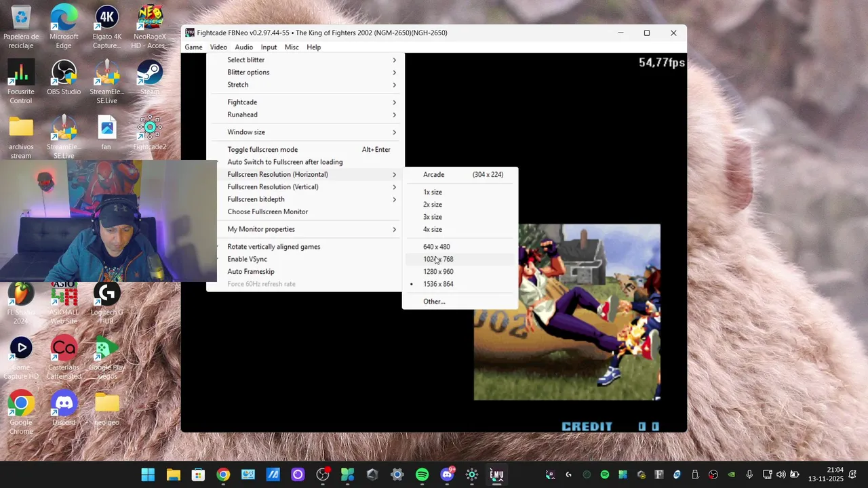This screenshot has height=488, width=868.
Task: Pick the 4x size resolution option
Action: point(460,229)
